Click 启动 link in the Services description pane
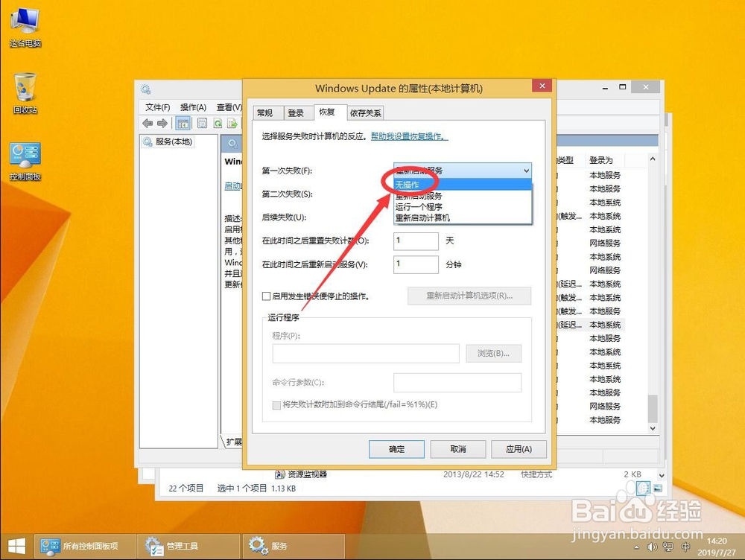The width and height of the screenshot is (745, 560). pos(232,185)
